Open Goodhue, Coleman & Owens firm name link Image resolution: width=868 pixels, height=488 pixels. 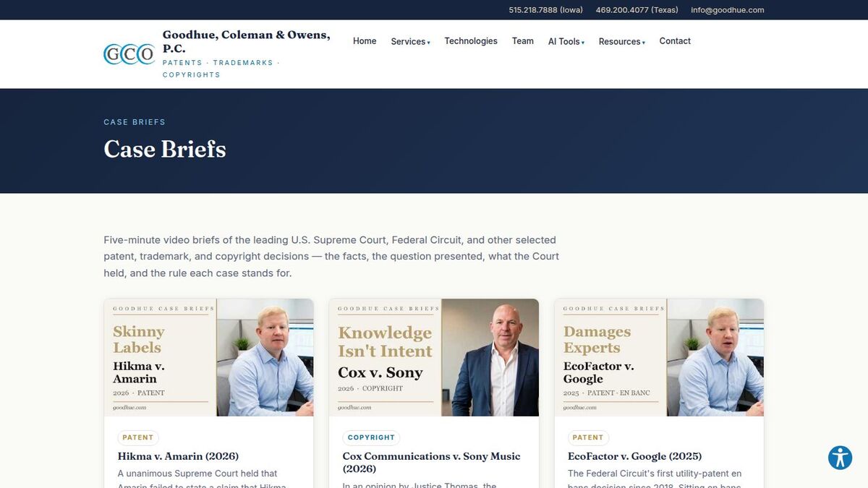pyautogui.click(x=246, y=41)
